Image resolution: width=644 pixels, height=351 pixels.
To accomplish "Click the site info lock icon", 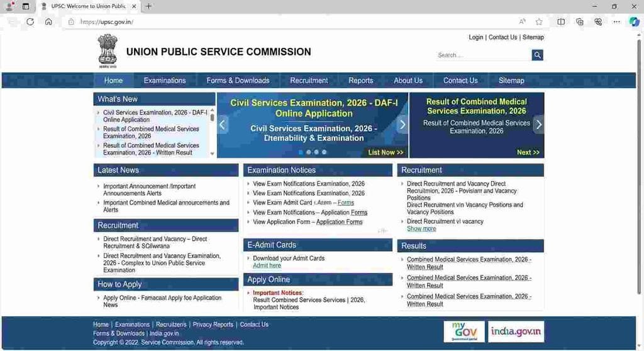I will tap(71, 22).
